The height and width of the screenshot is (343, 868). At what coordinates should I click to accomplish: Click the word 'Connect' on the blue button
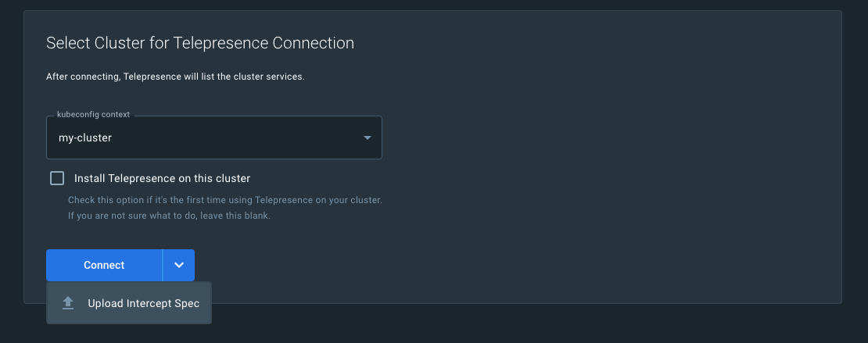pos(104,265)
